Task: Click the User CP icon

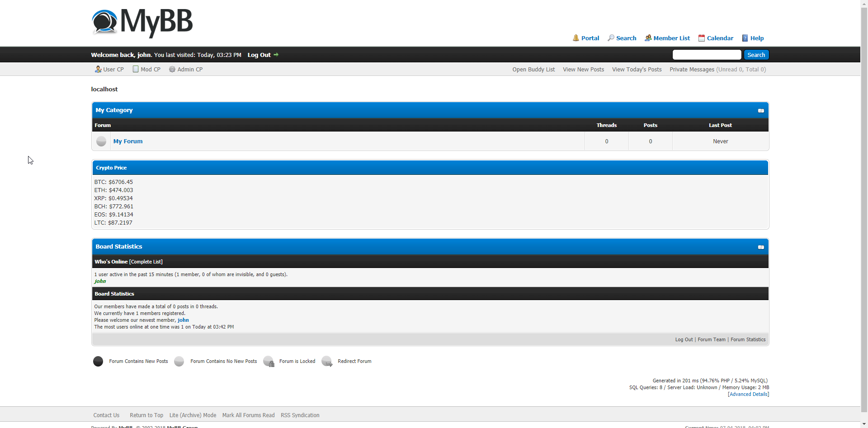Action: pyautogui.click(x=98, y=69)
